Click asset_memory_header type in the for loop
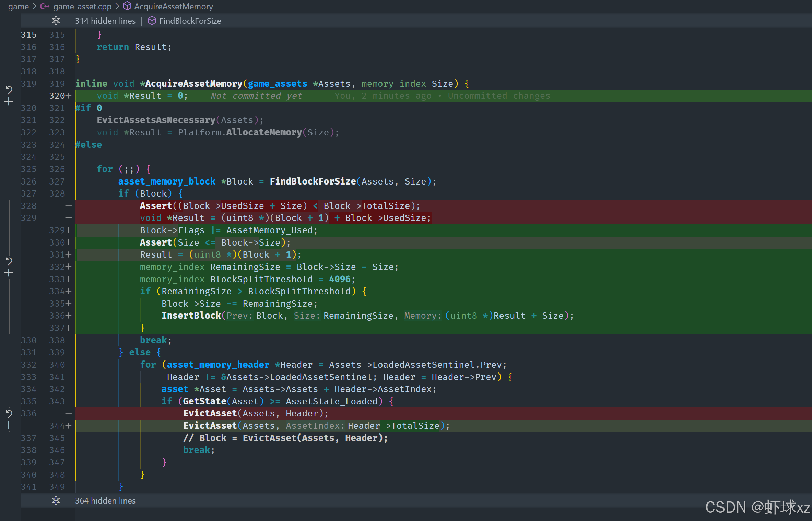Screen dimensions: 812x521 (x=218, y=365)
